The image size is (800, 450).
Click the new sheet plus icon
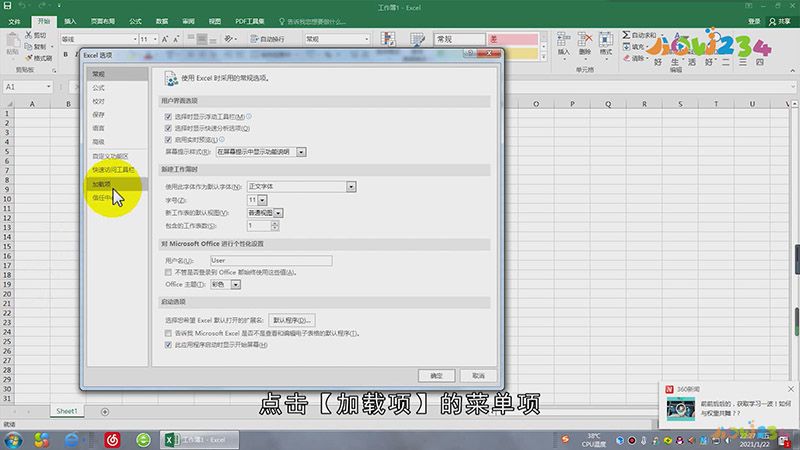tap(105, 412)
